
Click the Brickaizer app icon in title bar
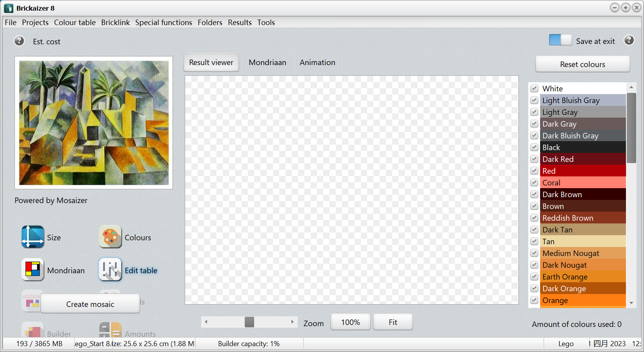point(9,8)
